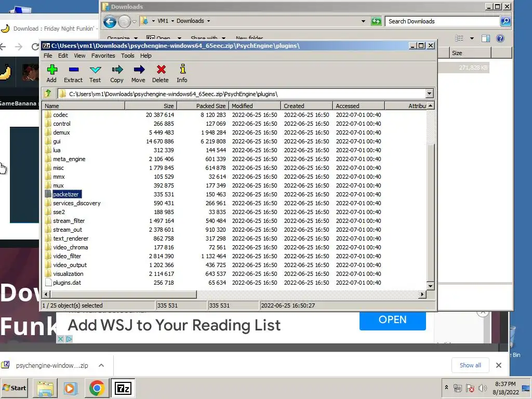Click the clock showing 8:37 PM
The width and height of the screenshot is (532, 399).
(505, 384)
